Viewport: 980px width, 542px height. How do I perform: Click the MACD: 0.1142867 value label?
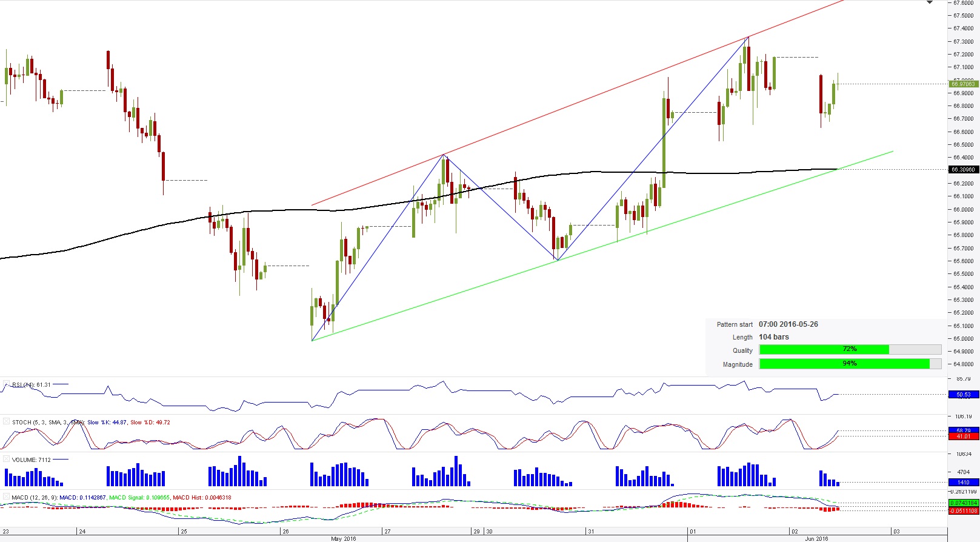tap(82, 498)
